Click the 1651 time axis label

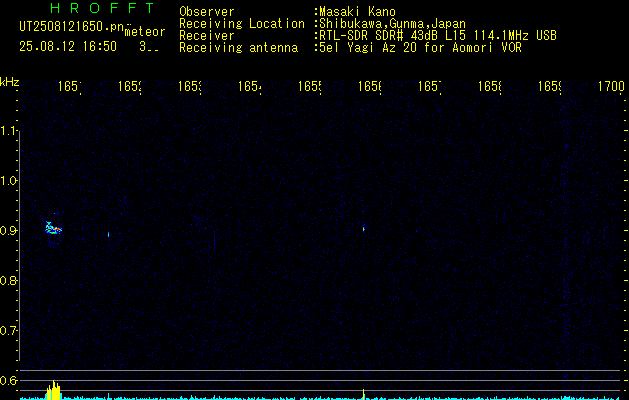tap(69, 86)
